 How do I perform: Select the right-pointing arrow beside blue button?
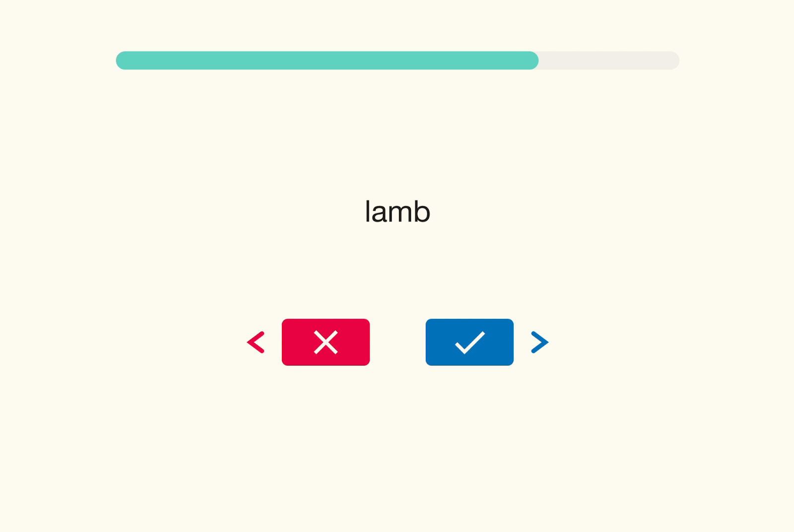click(x=539, y=342)
